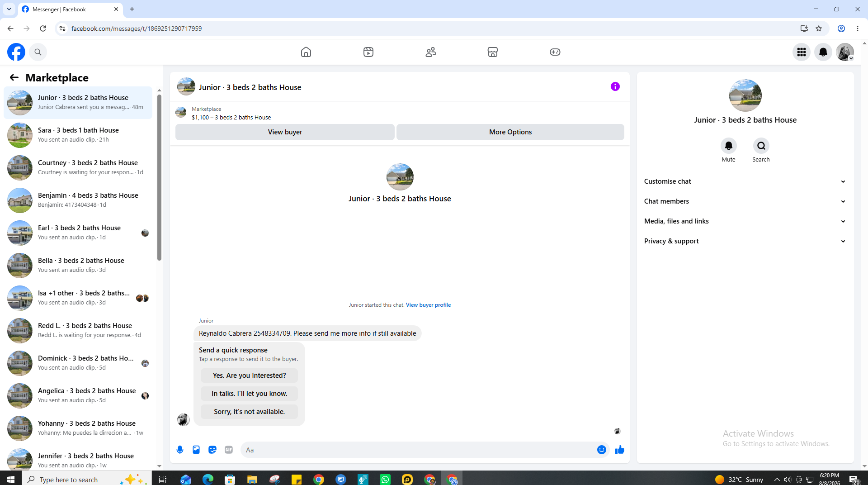This screenshot has width=868, height=485.
Task: Open Task View from the taskbar
Action: tap(163, 480)
